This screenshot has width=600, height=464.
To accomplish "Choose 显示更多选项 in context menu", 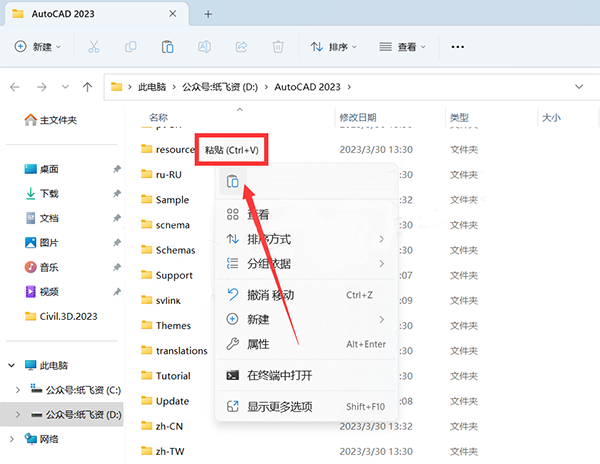I will coord(306,406).
